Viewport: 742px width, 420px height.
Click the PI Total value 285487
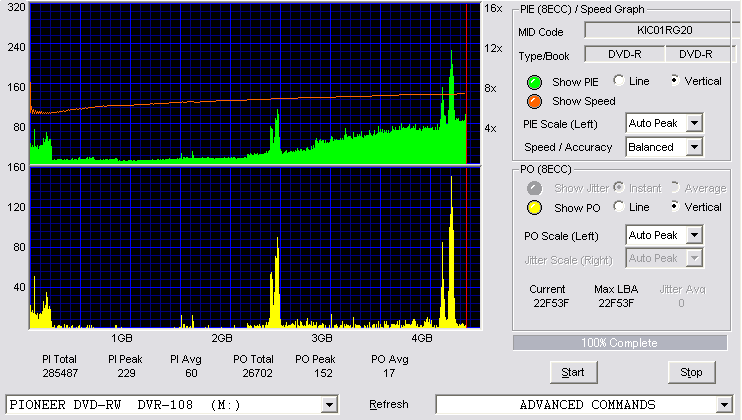click(x=60, y=373)
